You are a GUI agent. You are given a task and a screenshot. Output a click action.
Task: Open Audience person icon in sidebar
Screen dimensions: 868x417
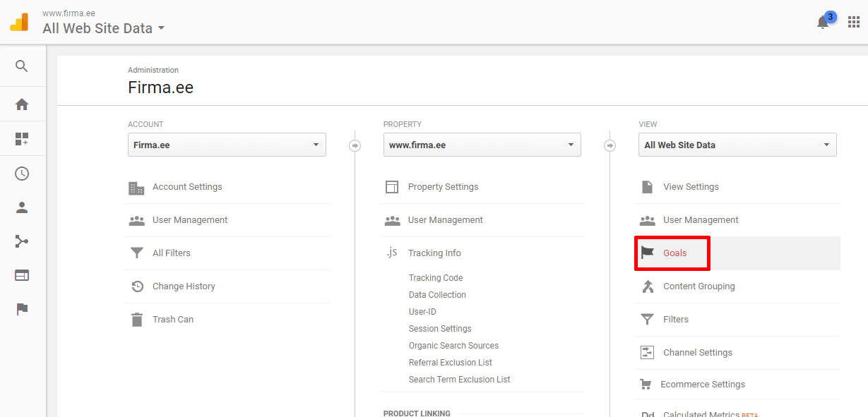tap(22, 208)
